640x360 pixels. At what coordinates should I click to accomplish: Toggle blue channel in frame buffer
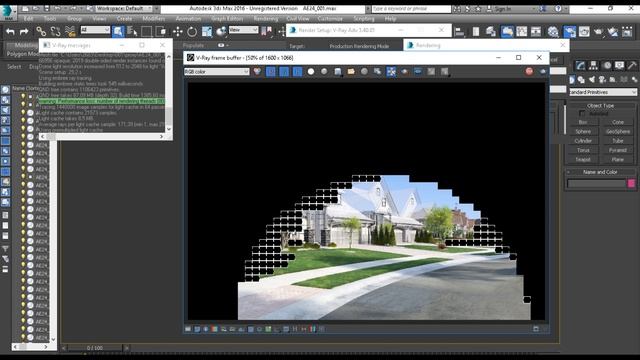(298, 72)
